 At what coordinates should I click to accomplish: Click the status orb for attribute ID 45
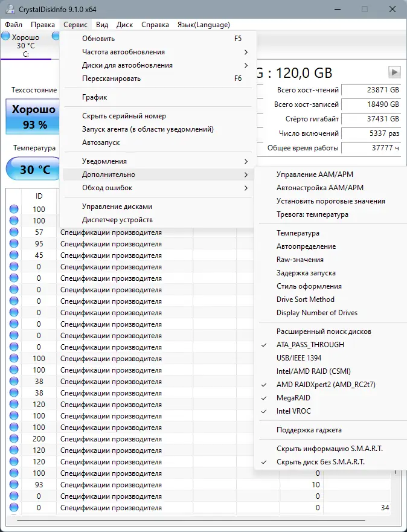click(x=14, y=255)
